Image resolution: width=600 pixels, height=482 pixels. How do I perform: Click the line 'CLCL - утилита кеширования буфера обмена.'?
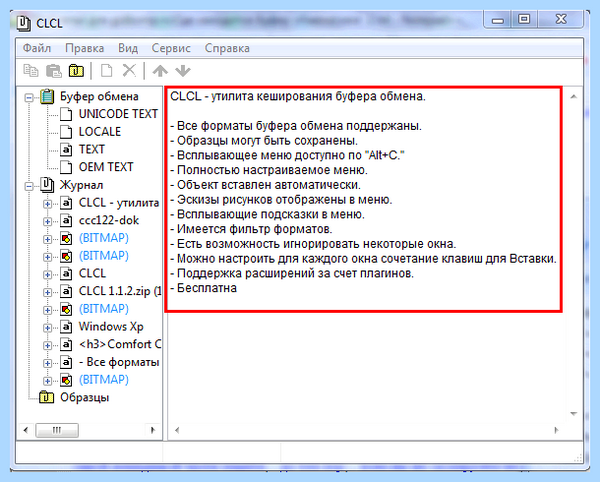coord(298,96)
